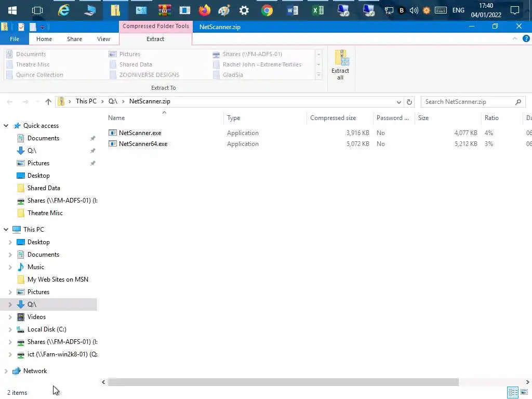
Task: Open the notification action center icon
Action: (515, 10)
